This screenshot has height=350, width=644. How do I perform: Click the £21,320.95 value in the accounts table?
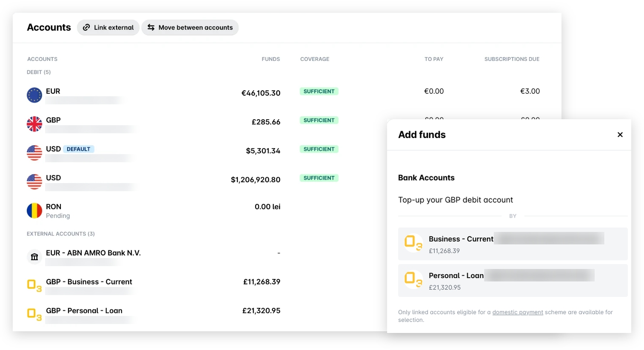point(261,310)
